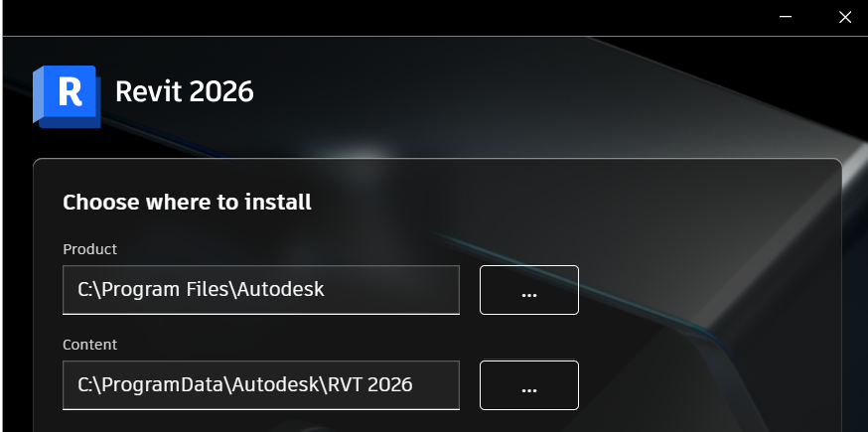Click empty panel area right of browse buttons
Viewport: 868px width, 432px height.
[x=708, y=338]
